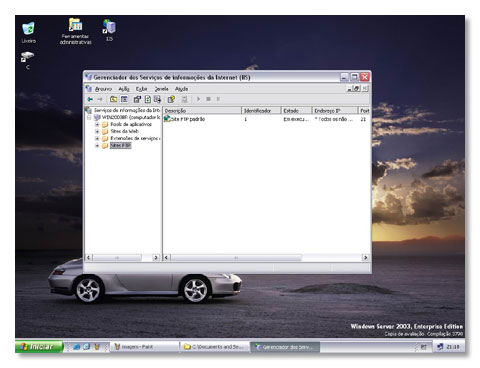Click the Internet Explorer quick launch icon

[77, 347]
